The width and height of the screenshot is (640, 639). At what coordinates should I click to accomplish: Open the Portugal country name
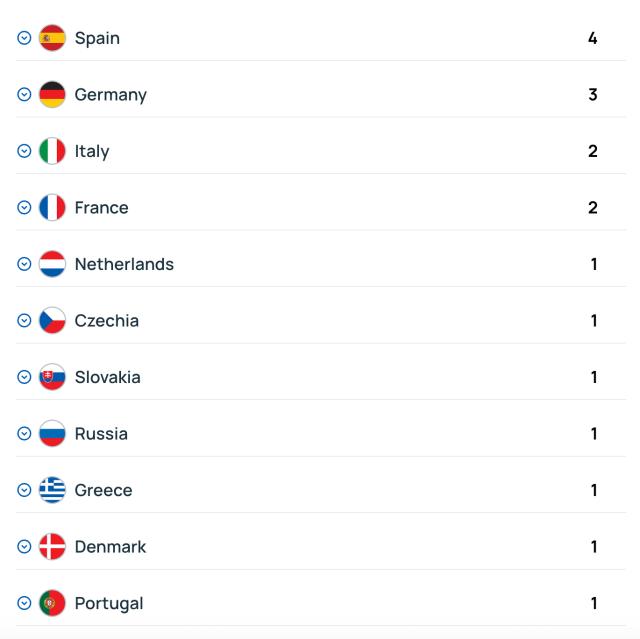tap(109, 604)
